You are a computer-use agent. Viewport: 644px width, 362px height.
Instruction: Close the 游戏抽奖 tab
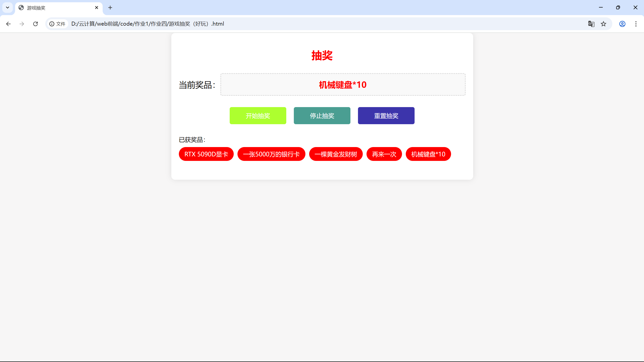(97, 8)
